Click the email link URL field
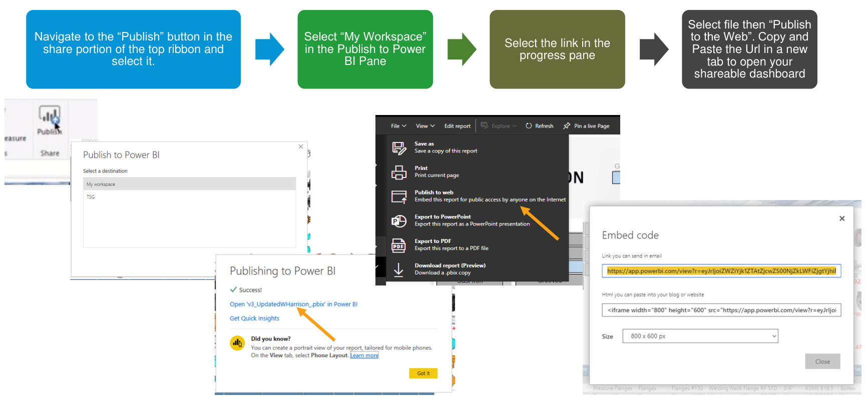The height and width of the screenshot is (398, 868). point(721,271)
